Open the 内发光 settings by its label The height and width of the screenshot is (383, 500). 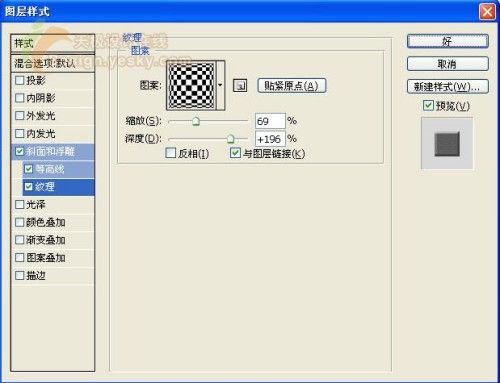(x=41, y=133)
